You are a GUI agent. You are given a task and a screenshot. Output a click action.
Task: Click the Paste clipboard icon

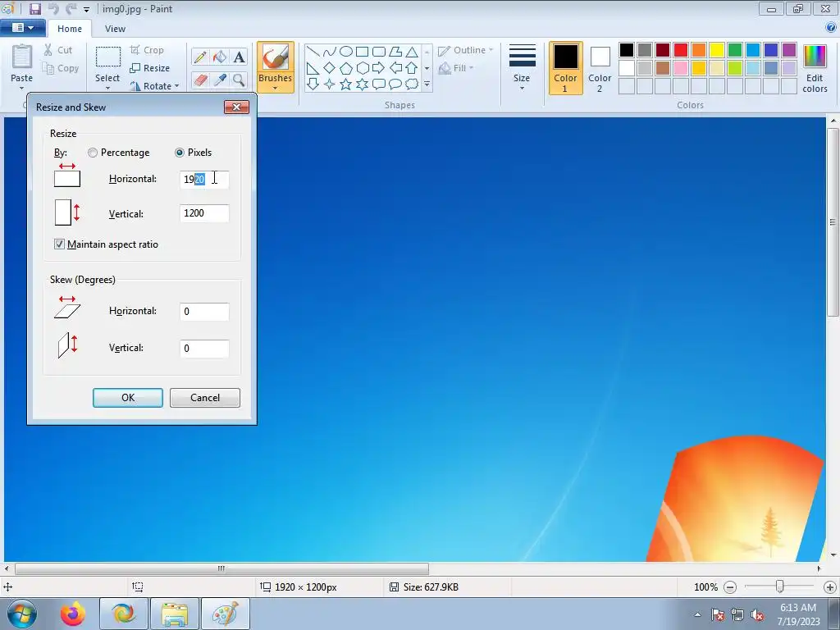click(x=22, y=58)
